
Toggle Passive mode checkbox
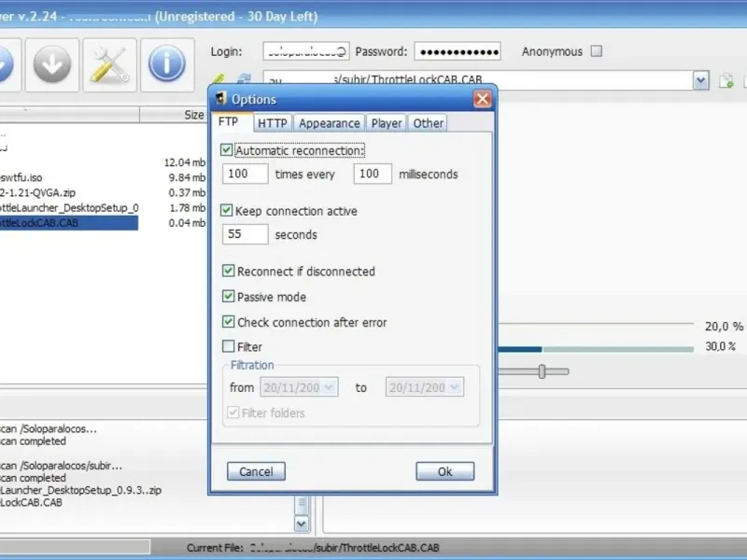(x=228, y=297)
